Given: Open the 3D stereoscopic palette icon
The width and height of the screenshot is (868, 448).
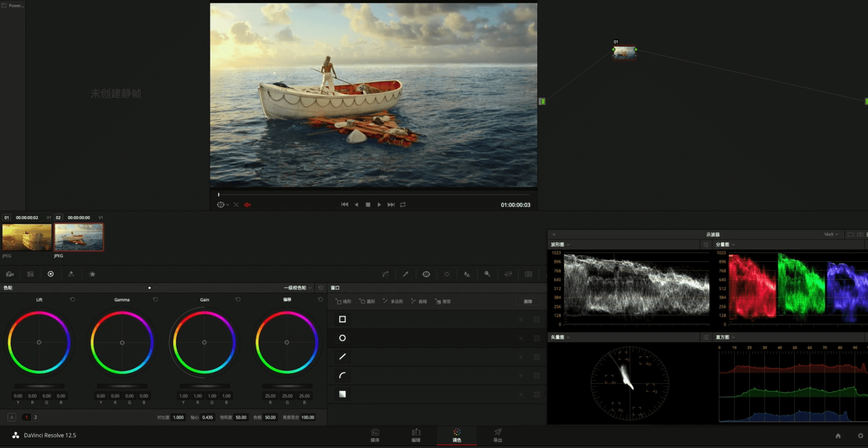Looking at the screenshot, I should (528, 274).
